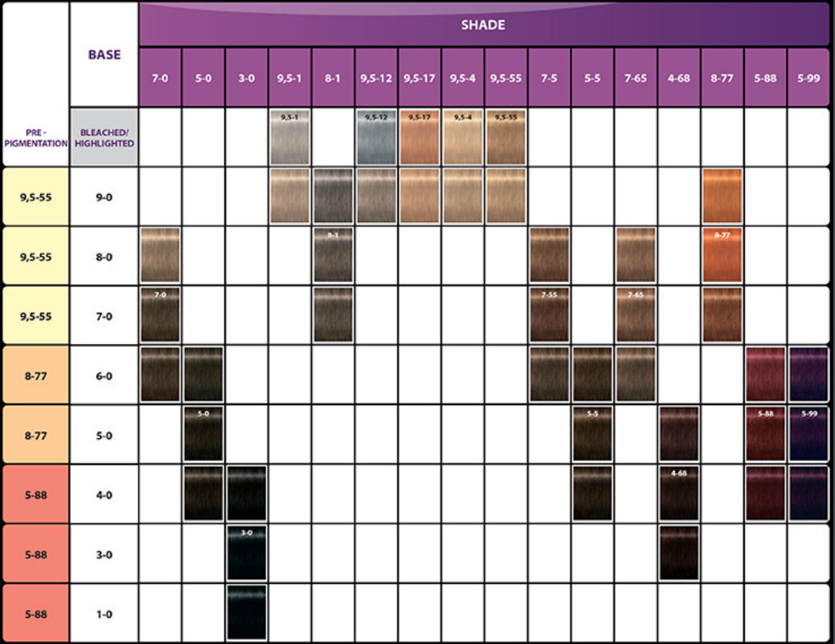Image resolution: width=835 pixels, height=644 pixels.
Task: Select the black 3-0 swatch on base 1-0
Action: 247,613
